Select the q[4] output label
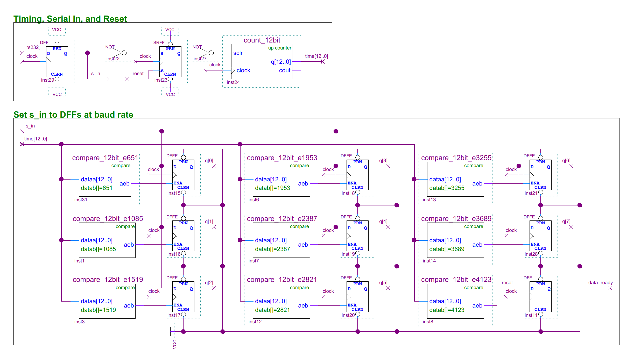The height and width of the screenshot is (364, 634). [x=383, y=222]
